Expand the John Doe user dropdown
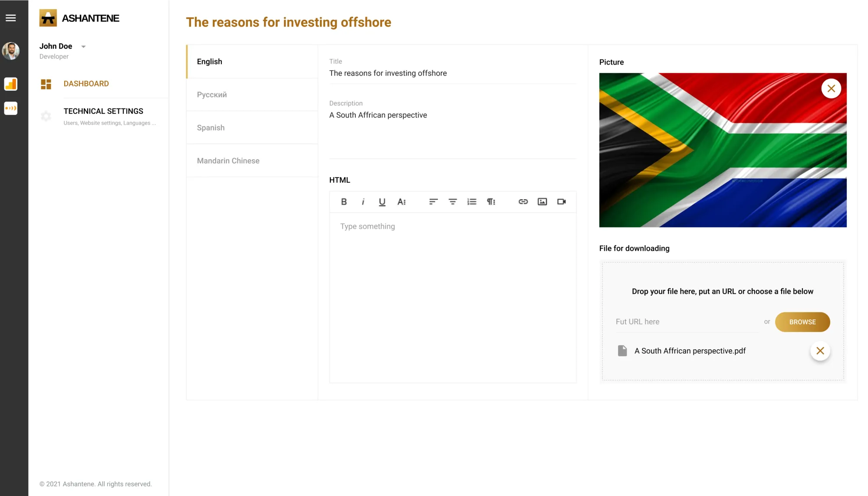This screenshot has height=496, width=868. point(83,46)
